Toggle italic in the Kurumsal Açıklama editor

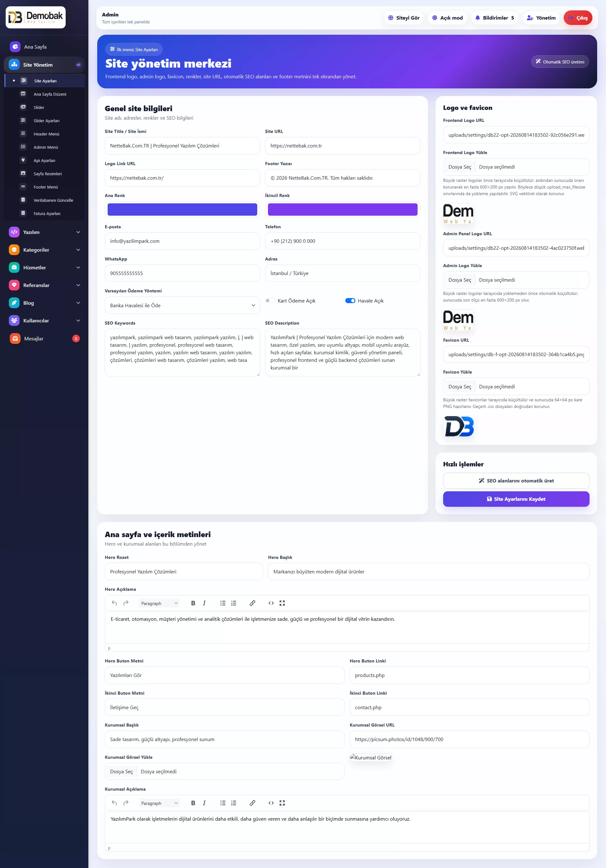[x=204, y=803]
